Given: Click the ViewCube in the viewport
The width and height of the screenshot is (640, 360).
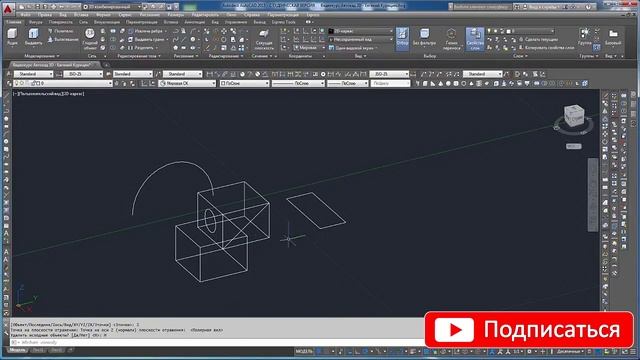Looking at the screenshot, I should point(573,116).
